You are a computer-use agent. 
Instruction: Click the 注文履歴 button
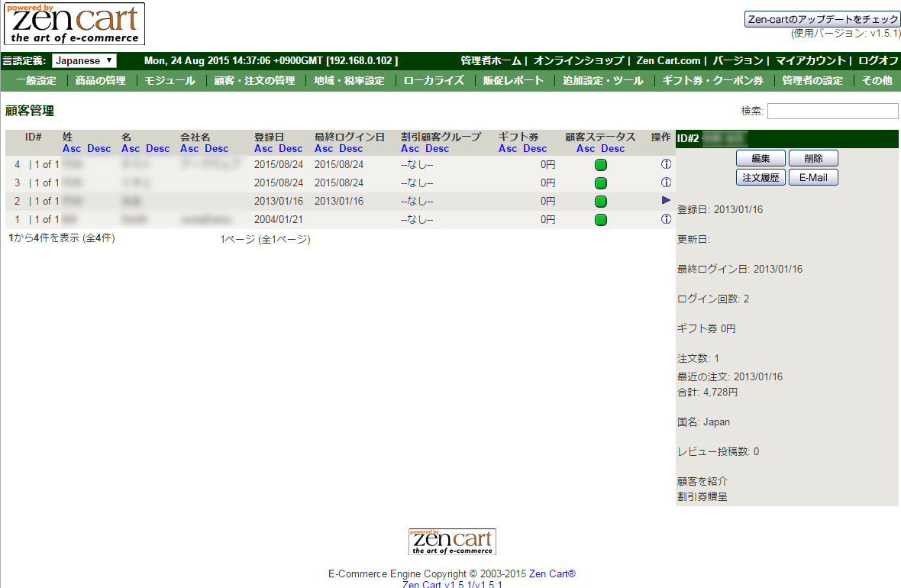pyautogui.click(x=760, y=177)
